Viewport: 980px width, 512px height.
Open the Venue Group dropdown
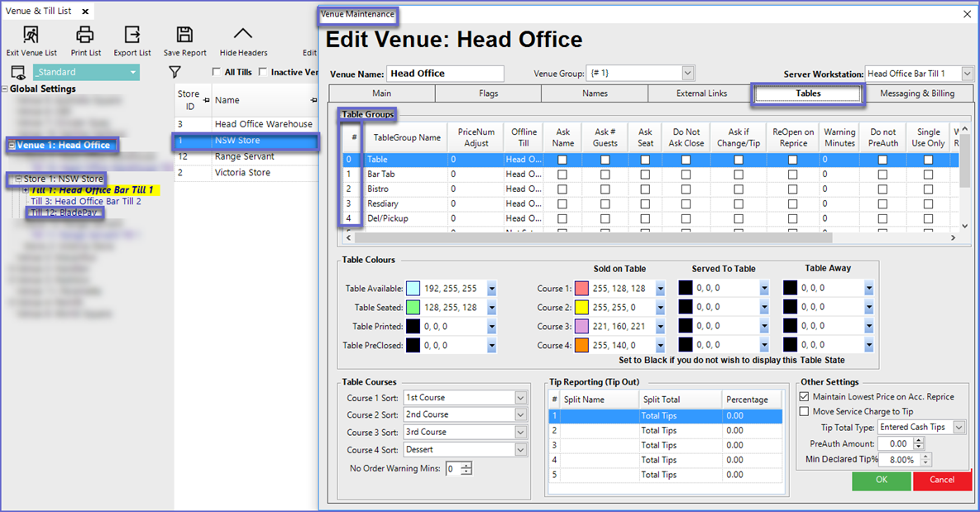pyautogui.click(x=688, y=74)
